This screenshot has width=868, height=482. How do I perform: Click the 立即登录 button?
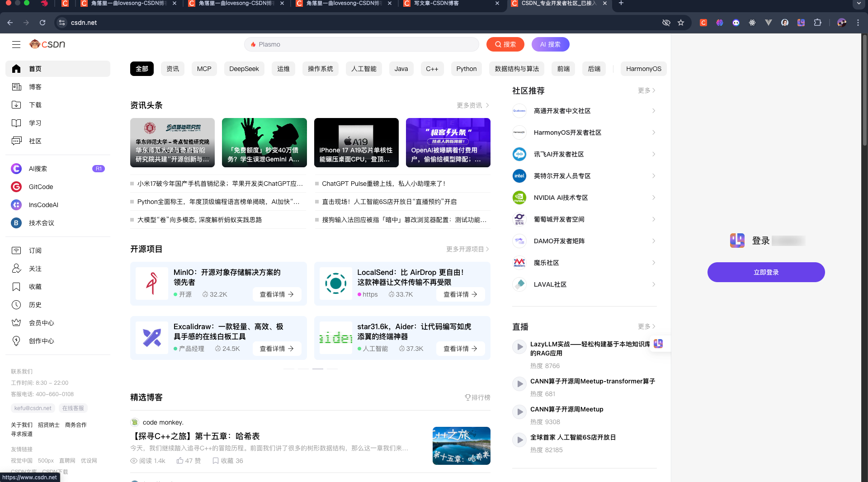coord(766,272)
